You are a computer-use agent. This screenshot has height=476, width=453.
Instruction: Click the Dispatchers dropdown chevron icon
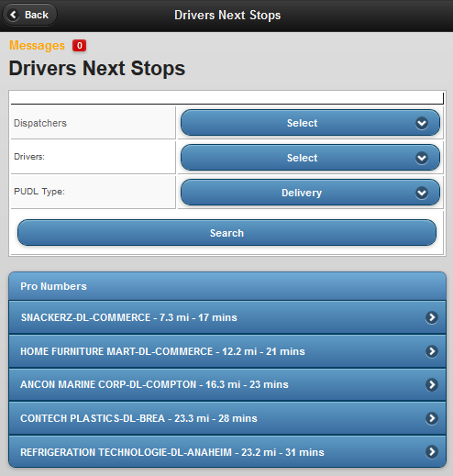[x=422, y=123]
